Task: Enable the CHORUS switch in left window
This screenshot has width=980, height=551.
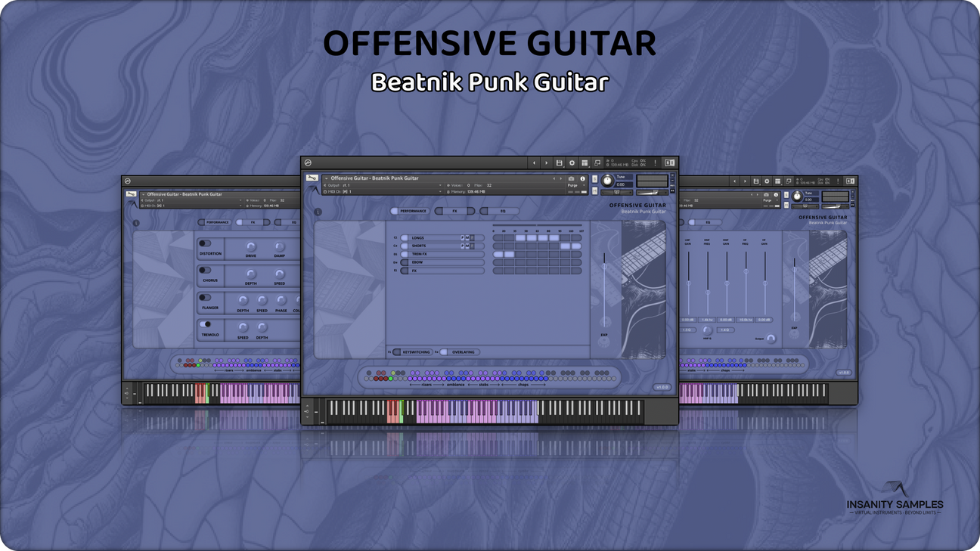Action: pos(205,270)
